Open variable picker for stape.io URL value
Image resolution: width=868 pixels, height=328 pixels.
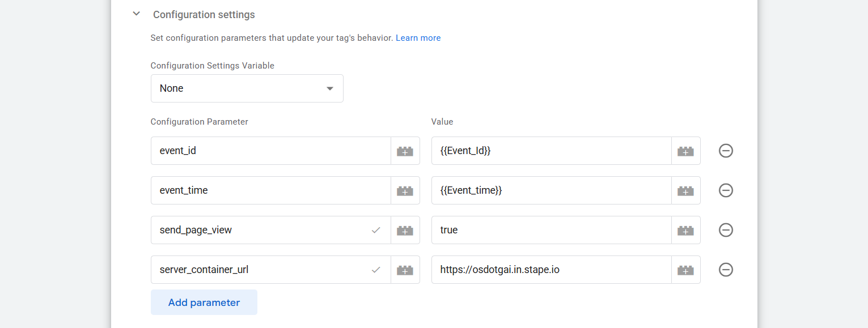tap(685, 270)
